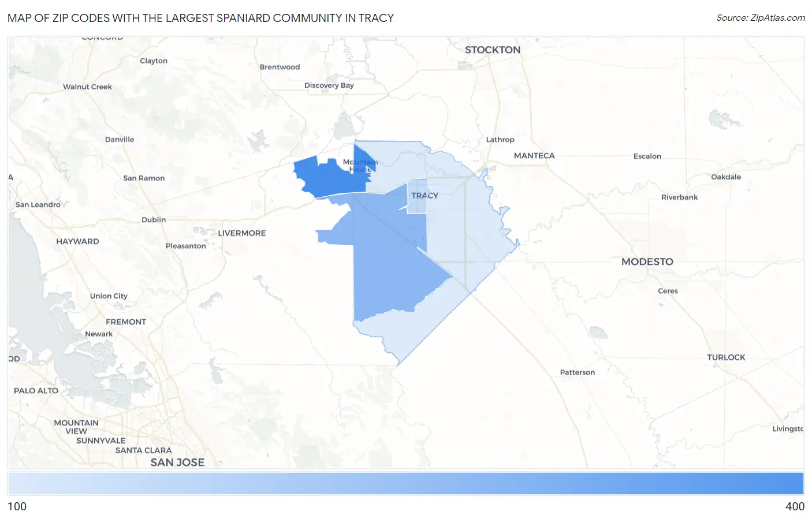This screenshot has height=519, width=812.
Task: Click the legend minimum value 100
Action: pyautogui.click(x=17, y=506)
